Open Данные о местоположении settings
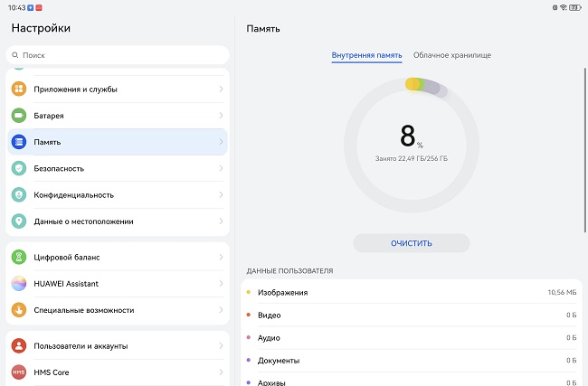 pos(118,221)
